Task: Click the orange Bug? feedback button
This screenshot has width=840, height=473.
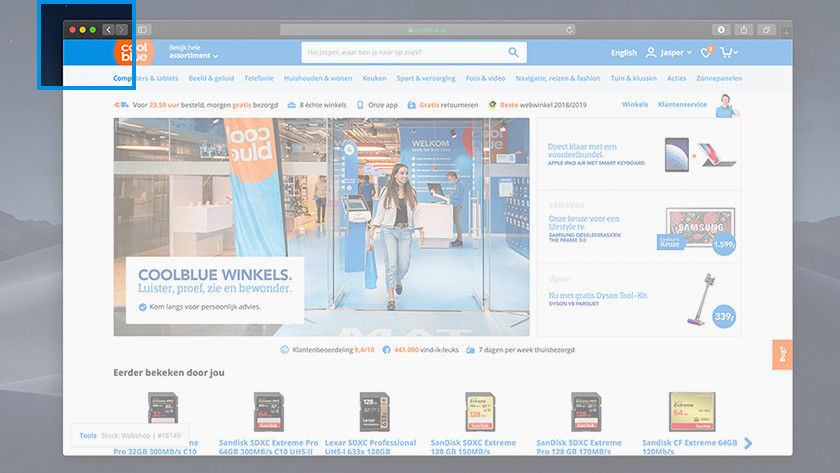Action: pos(782,355)
